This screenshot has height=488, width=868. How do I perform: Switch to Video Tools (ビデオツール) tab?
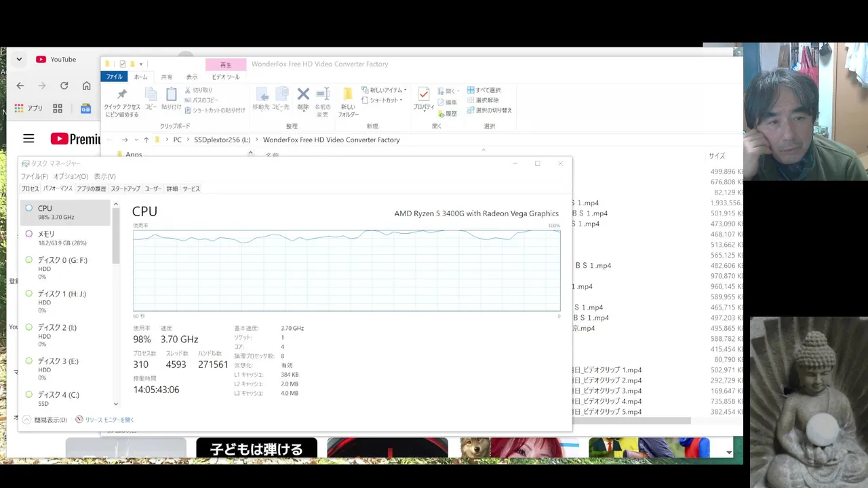226,77
